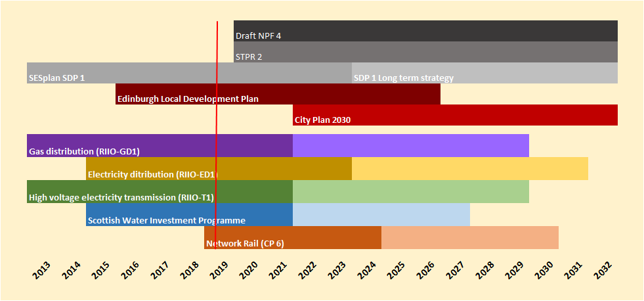This screenshot has width=644, height=301.
Task: Select the light green transmission extension bar
Action: (x=410, y=192)
